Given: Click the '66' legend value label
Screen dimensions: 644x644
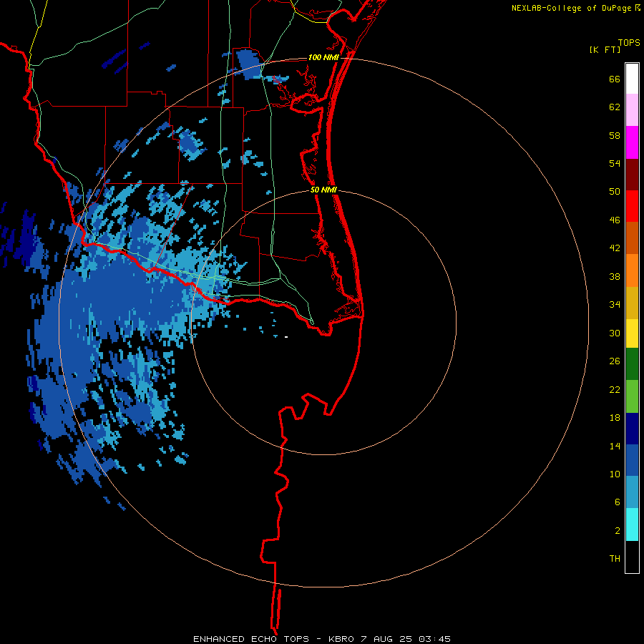Looking at the screenshot, I should pos(615,79).
